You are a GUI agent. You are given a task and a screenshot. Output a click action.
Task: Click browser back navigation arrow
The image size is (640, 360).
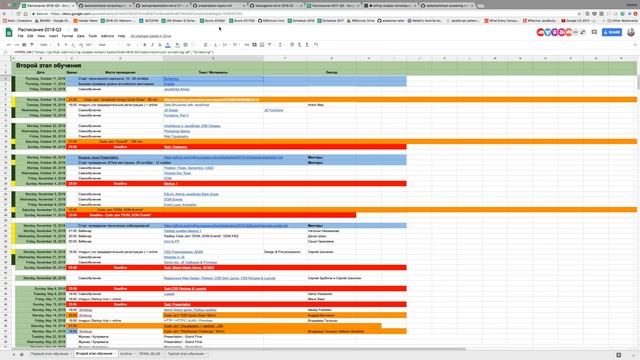pyautogui.click(x=4, y=14)
